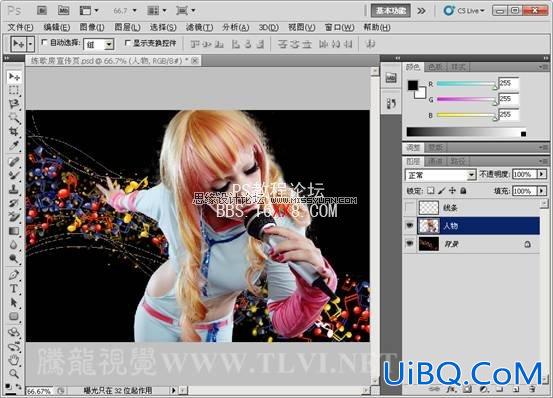Select the Brush tool
The height and width of the screenshot is (398, 553).
[x=14, y=175]
